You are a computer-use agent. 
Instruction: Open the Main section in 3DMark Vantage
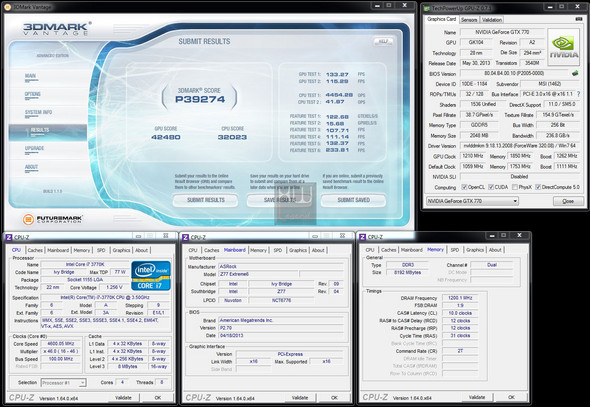click(30, 76)
